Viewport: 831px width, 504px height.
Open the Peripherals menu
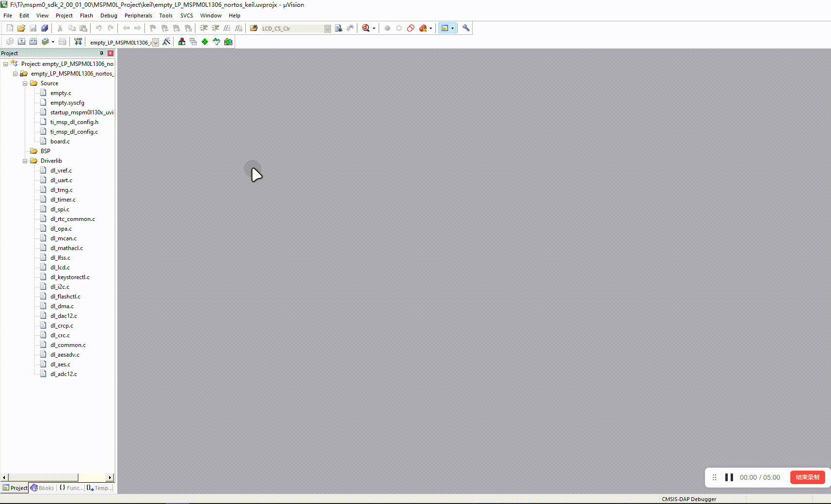click(x=138, y=16)
